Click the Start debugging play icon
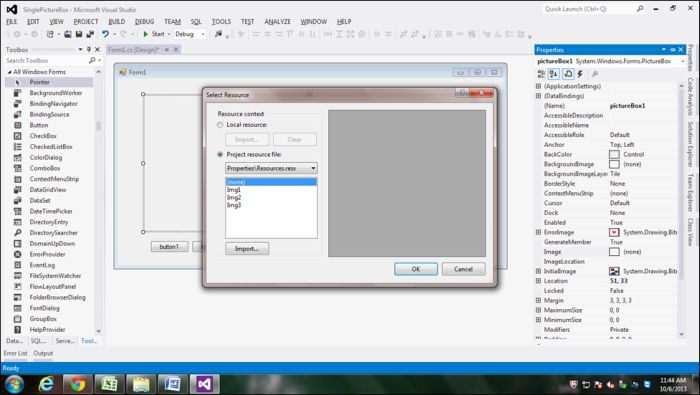 pyautogui.click(x=146, y=34)
